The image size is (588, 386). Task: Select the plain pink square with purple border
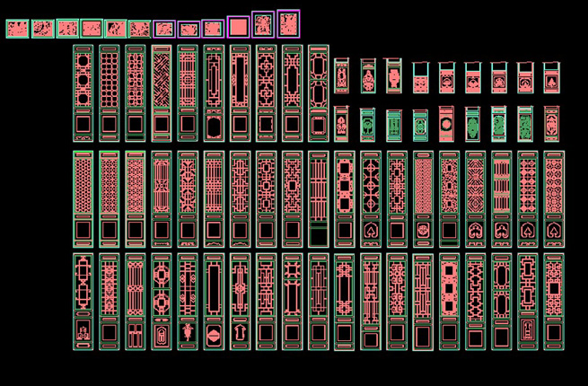238,26
